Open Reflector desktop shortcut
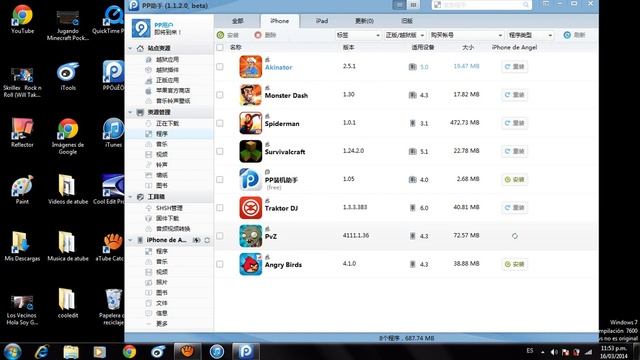This screenshot has width=640, height=360. pos(22,133)
